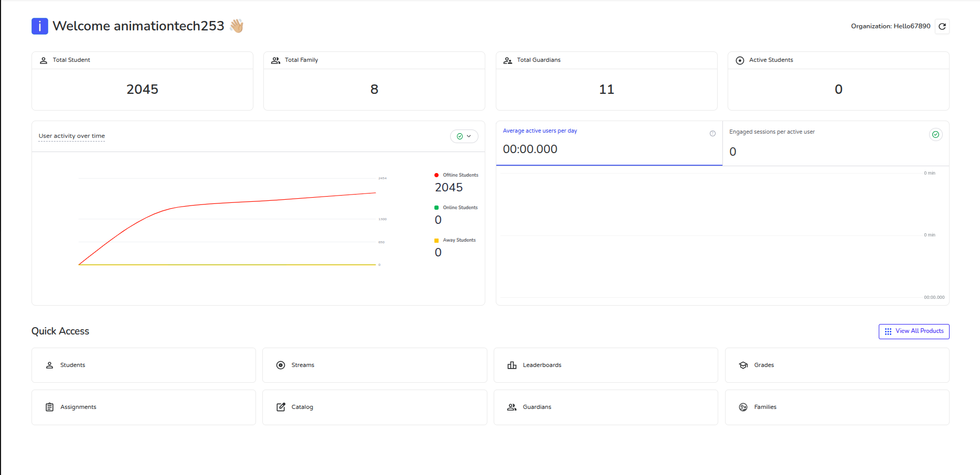980x475 pixels.
Task: Click the info circle on Average active users
Action: click(x=712, y=133)
